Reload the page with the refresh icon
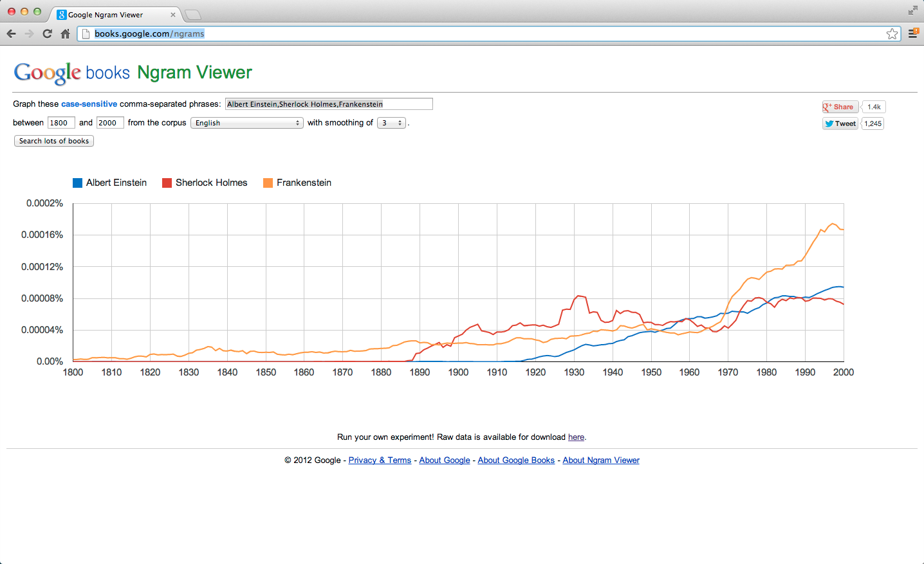924x564 pixels. (47, 33)
